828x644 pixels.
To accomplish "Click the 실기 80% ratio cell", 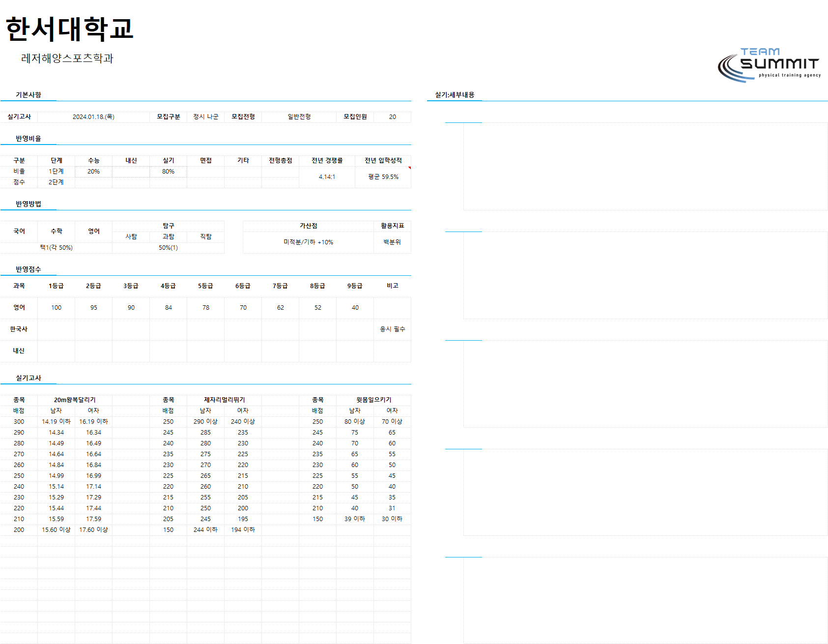I will click(169, 171).
